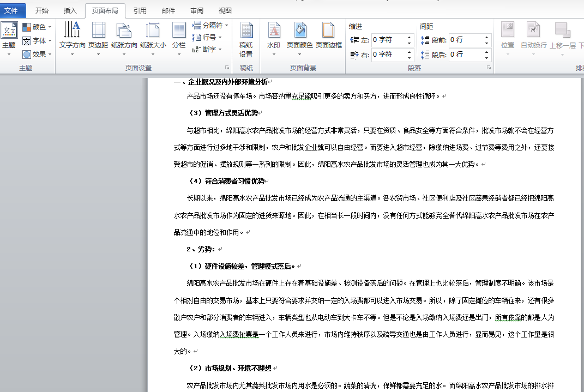Open the 效果 theme effects menu

click(x=37, y=55)
